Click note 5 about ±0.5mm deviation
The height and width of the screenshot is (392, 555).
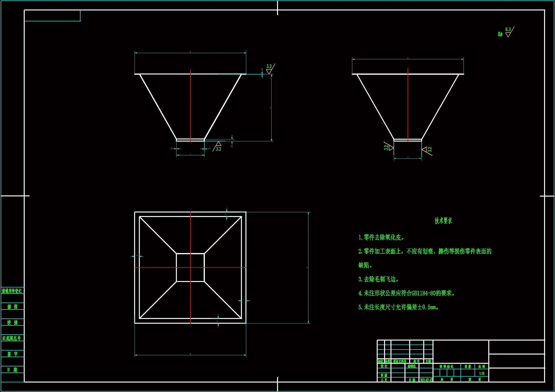pyautogui.click(x=398, y=307)
